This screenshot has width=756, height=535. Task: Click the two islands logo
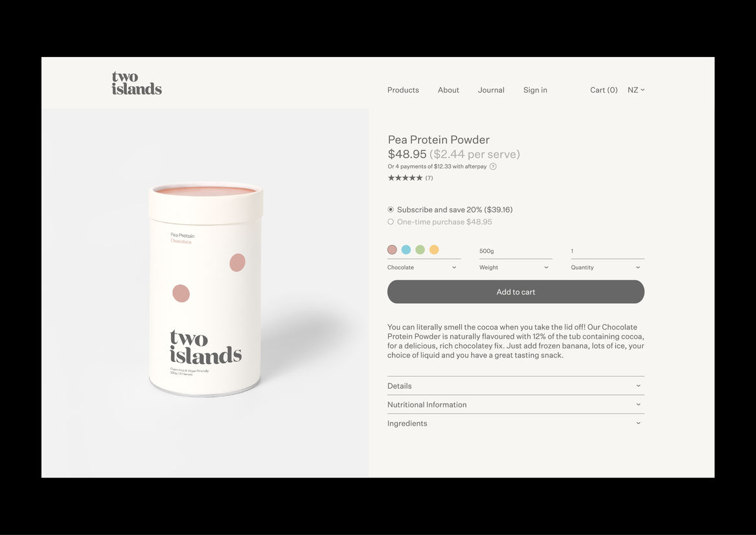(137, 83)
